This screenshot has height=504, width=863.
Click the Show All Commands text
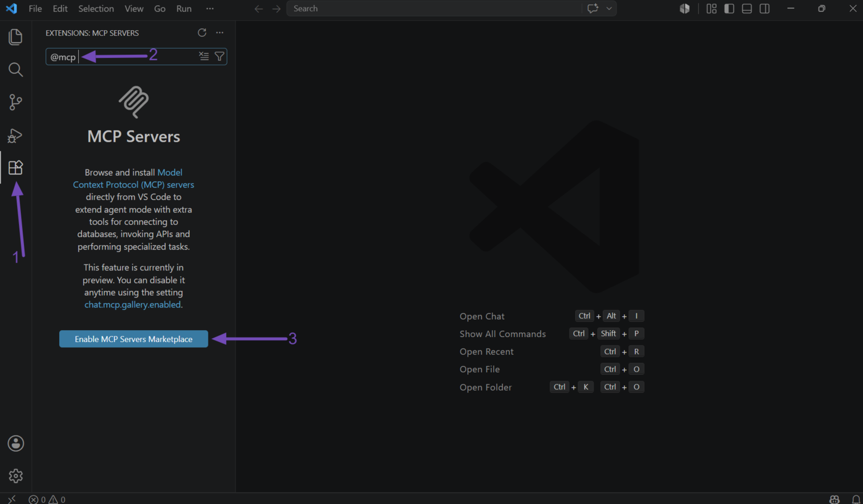click(503, 334)
